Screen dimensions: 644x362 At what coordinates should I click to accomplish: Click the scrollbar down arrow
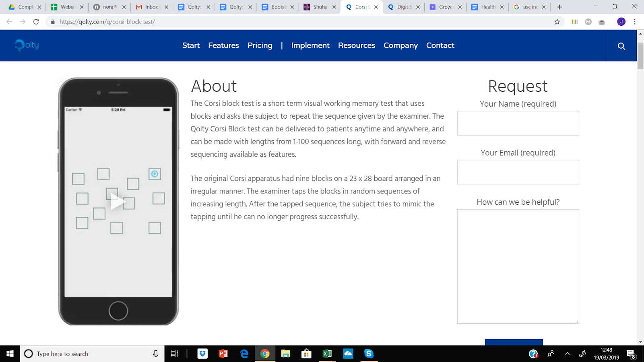(640, 342)
